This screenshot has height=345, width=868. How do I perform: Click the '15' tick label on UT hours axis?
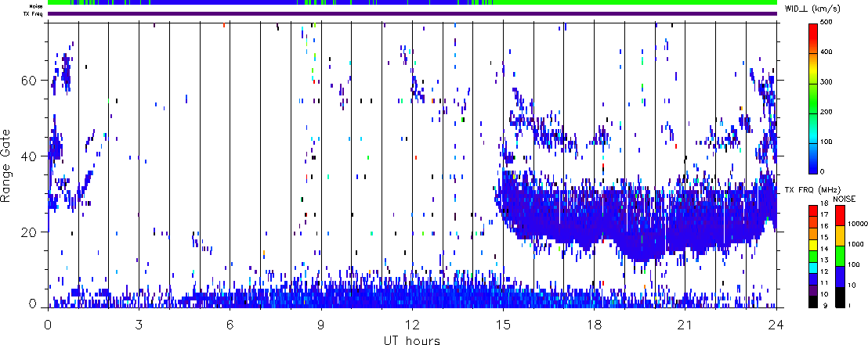503,325
